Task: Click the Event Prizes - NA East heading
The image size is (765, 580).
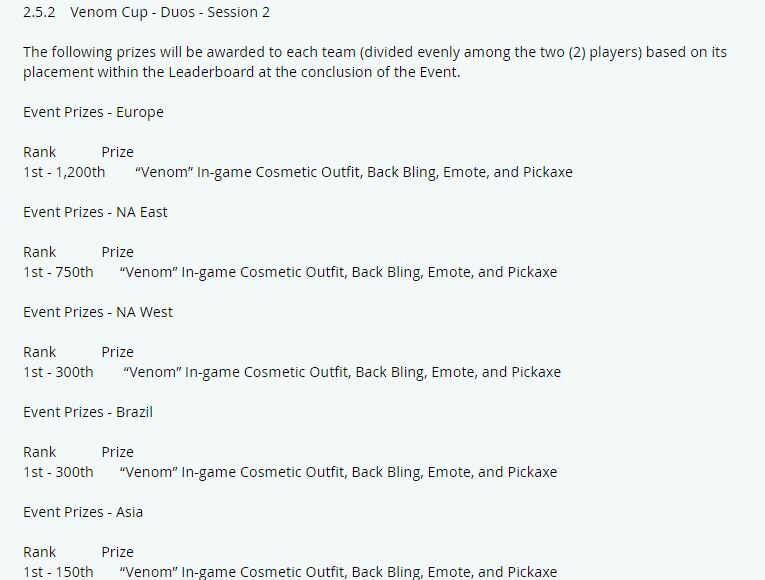Action: click(x=95, y=212)
